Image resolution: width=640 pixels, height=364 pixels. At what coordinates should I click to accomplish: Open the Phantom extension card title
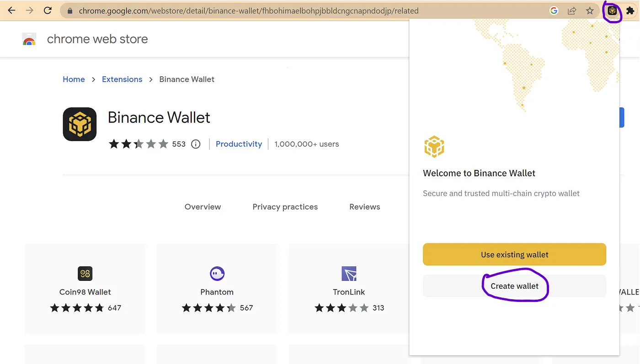[x=217, y=292]
